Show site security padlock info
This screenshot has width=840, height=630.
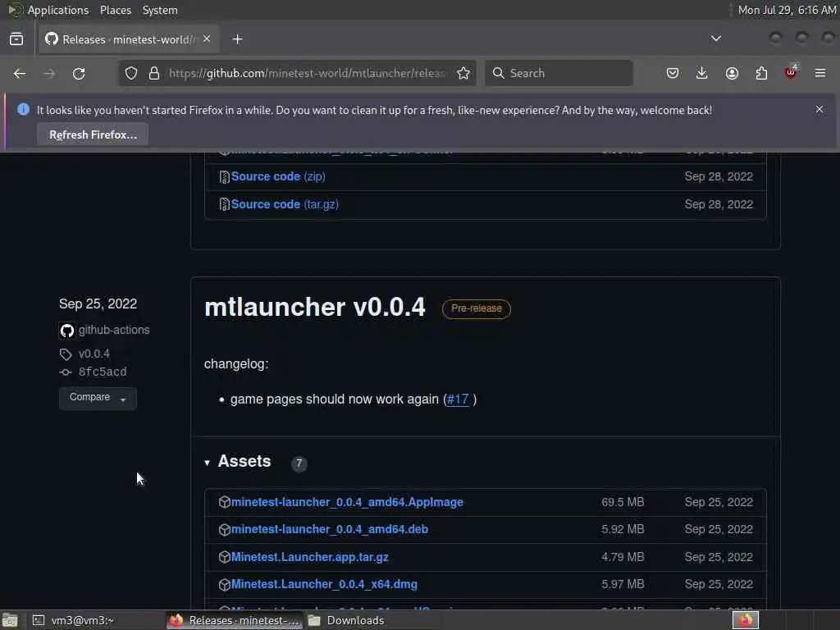(154, 73)
